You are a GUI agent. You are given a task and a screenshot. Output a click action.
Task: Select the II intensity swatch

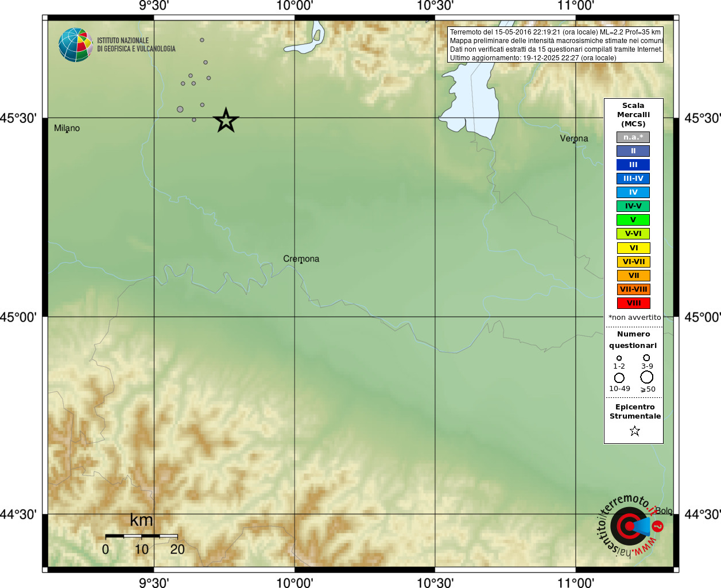coord(633,151)
